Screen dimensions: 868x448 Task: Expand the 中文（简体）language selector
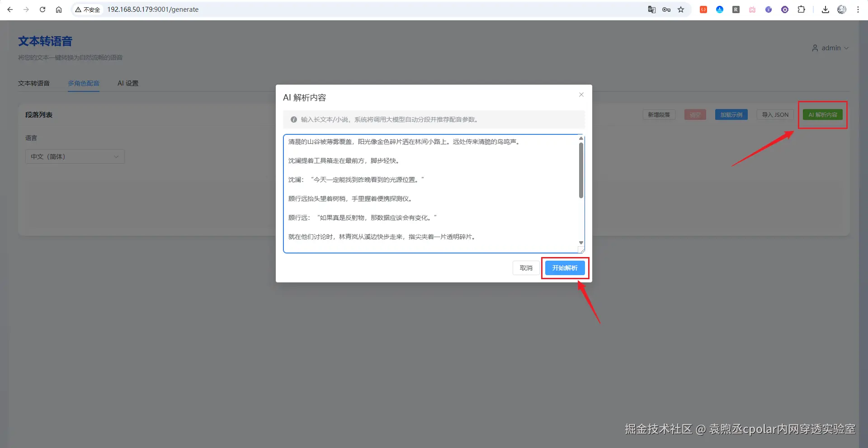75,157
